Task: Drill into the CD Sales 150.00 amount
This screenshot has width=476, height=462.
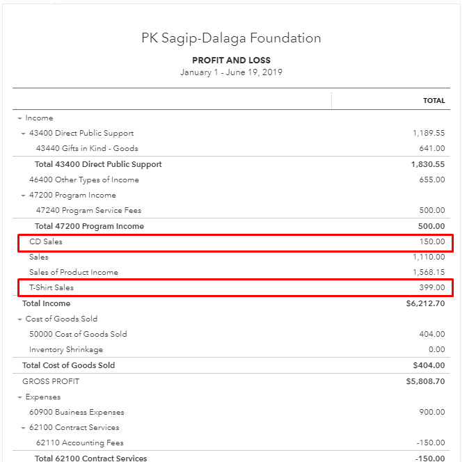Action: click(432, 241)
